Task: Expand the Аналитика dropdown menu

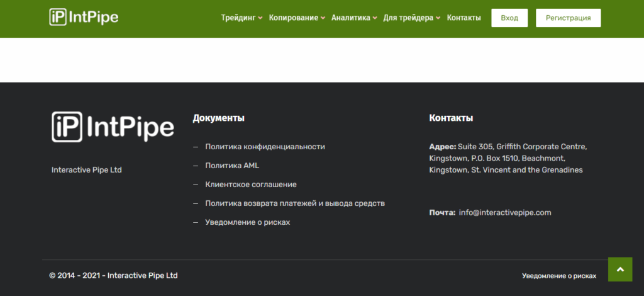Action: [354, 18]
